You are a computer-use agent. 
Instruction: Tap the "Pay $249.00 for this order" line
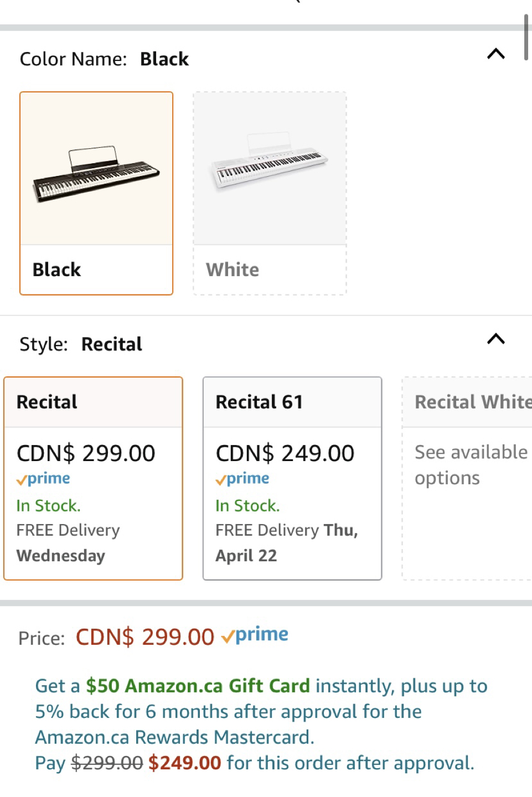(x=255, y=763)
